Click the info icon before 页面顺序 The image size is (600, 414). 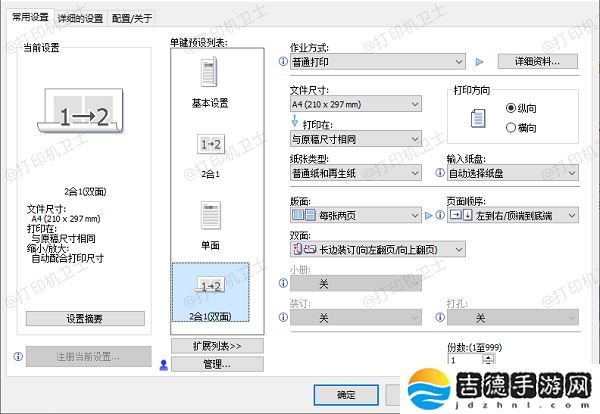coord(440,215)
